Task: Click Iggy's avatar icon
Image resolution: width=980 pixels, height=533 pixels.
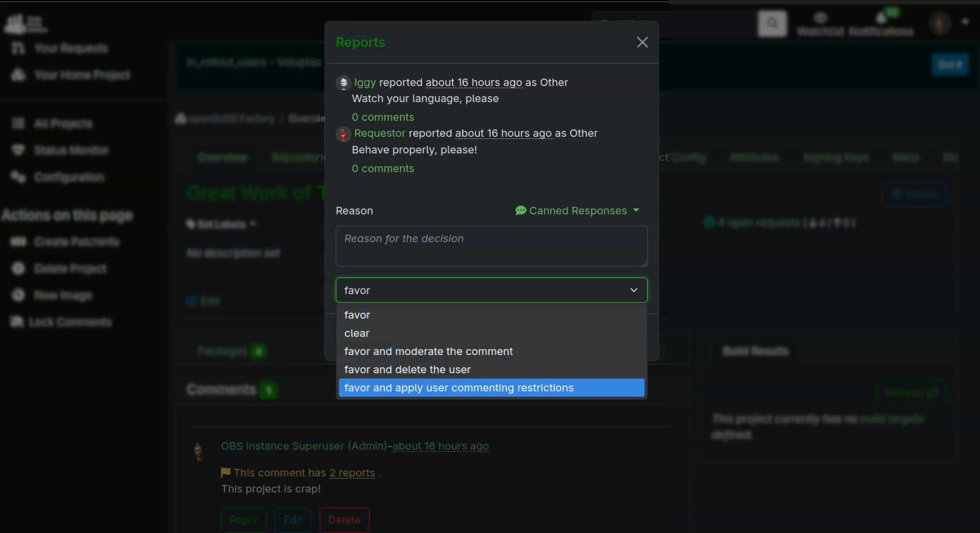Action: [343, 83]
